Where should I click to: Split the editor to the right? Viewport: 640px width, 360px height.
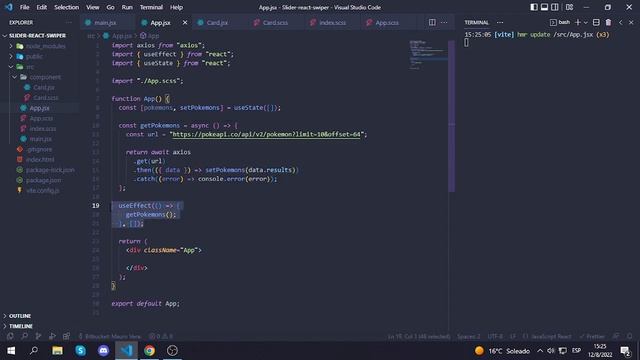coord(432,22)
